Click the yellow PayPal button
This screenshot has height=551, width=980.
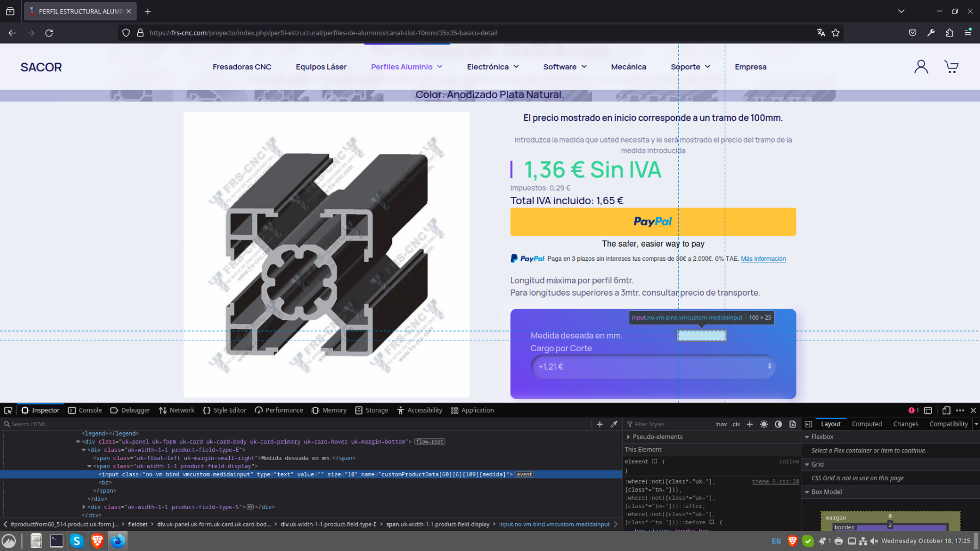(653, 222)
